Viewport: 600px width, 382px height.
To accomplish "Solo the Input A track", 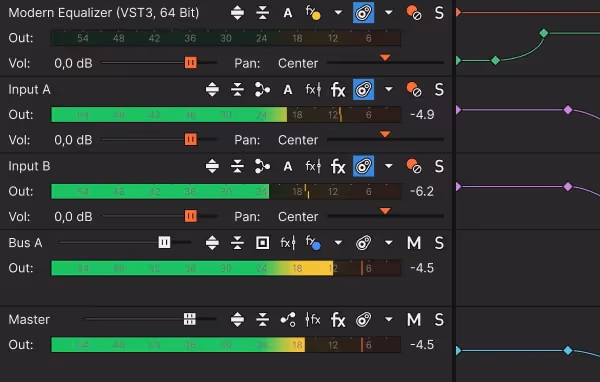I will (439, 90).
